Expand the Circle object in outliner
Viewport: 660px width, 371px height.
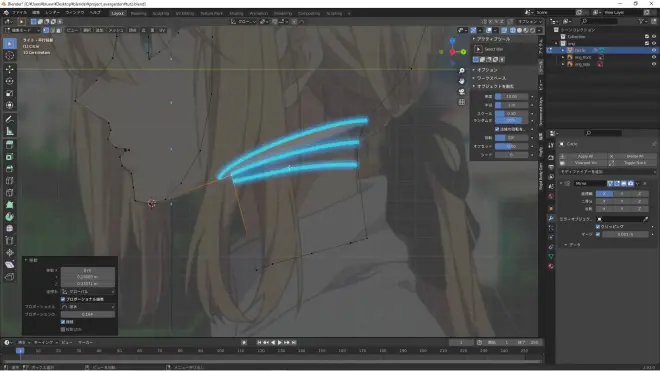[563, 50]
